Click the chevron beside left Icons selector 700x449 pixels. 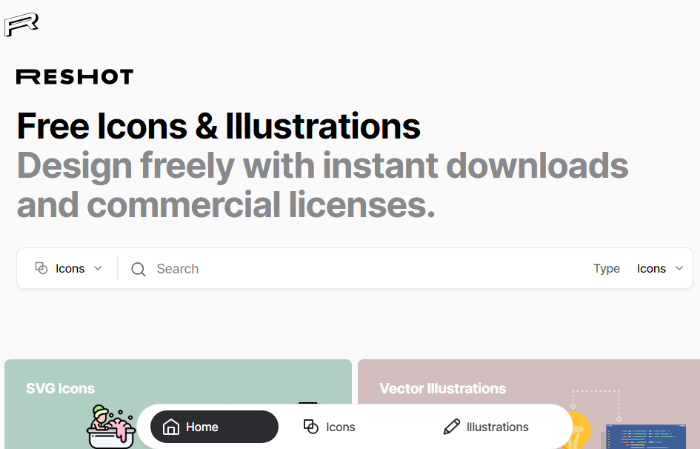click(98, 268)
